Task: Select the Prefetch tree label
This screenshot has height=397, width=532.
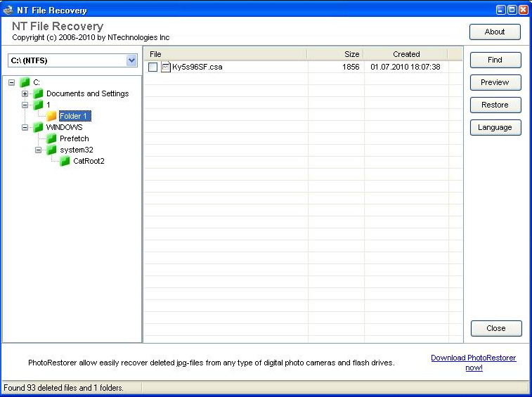Action: click(74, 138)
